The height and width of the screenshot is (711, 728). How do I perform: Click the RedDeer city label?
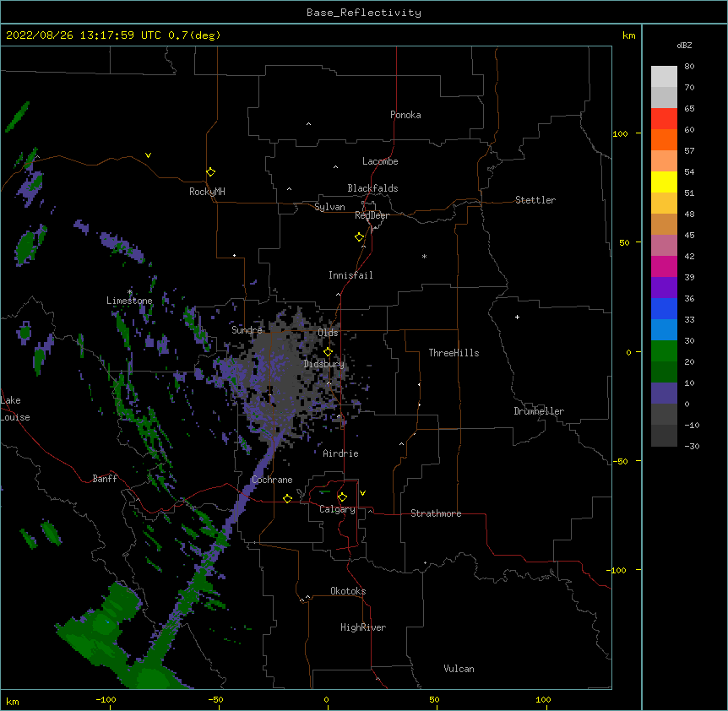tap(372, 215)
